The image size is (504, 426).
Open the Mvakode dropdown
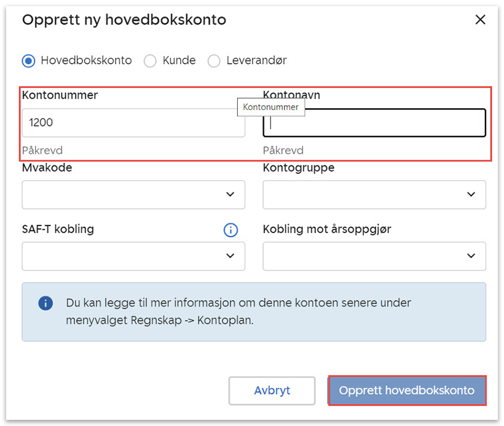[133, 194]
